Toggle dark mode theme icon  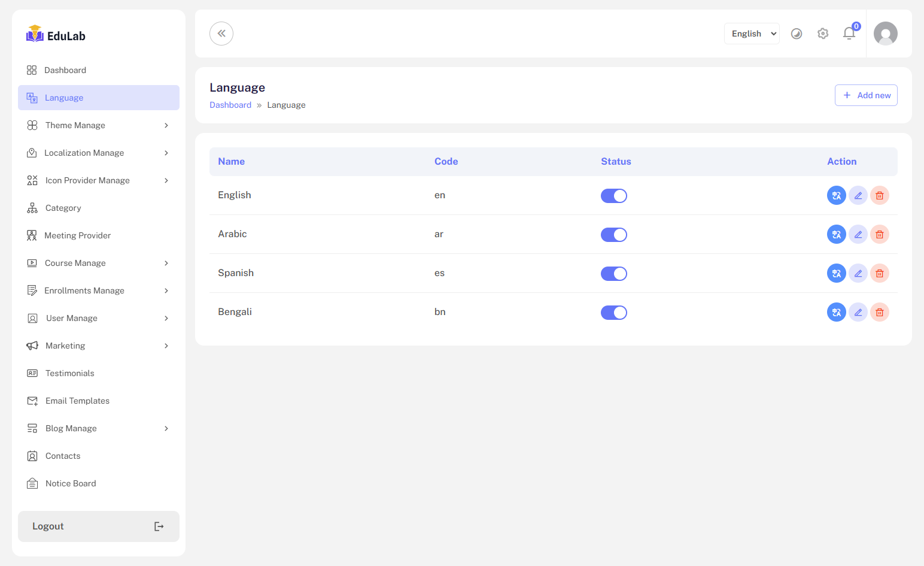(797, 34)
